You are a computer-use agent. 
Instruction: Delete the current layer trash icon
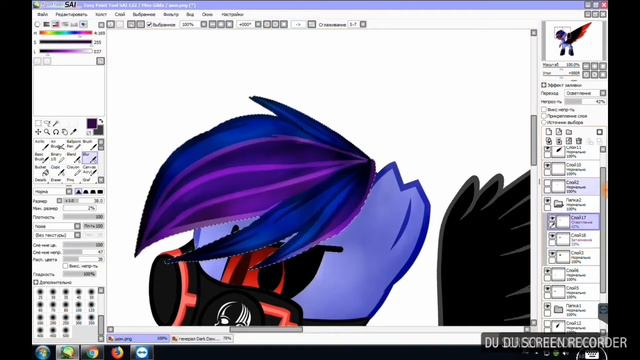tap(578, 141)
